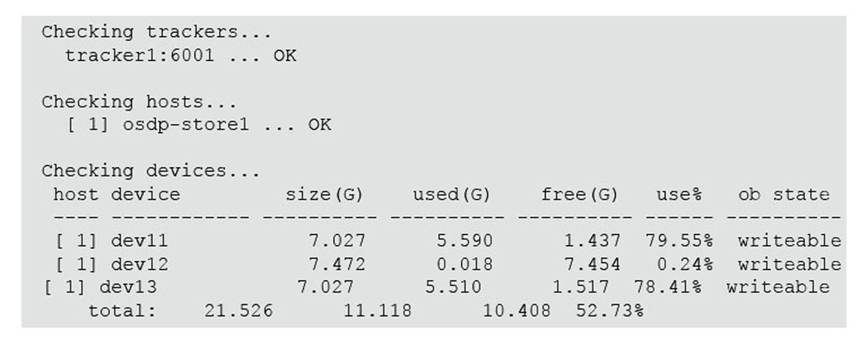868x339 pixels.
Task: Click the free(G) column header
Action: tap(579, 195)
